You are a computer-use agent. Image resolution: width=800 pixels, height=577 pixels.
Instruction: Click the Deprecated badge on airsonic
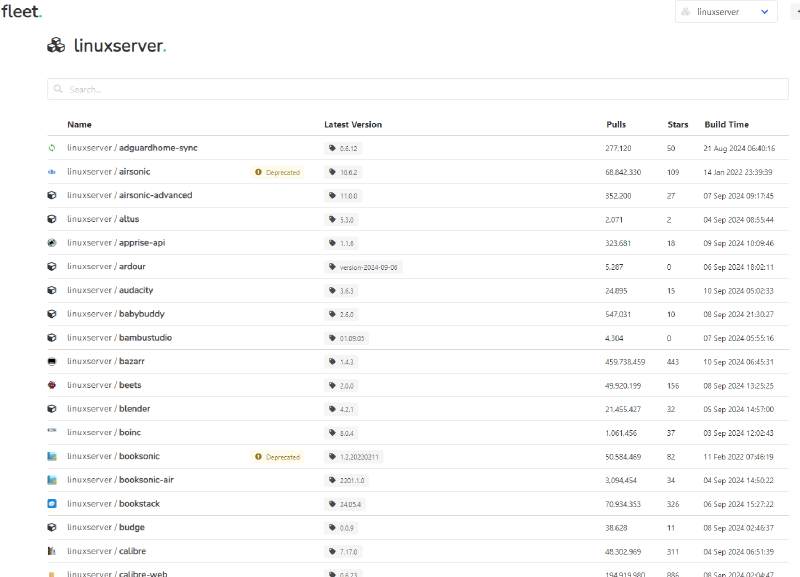click(x=278, y=172)
